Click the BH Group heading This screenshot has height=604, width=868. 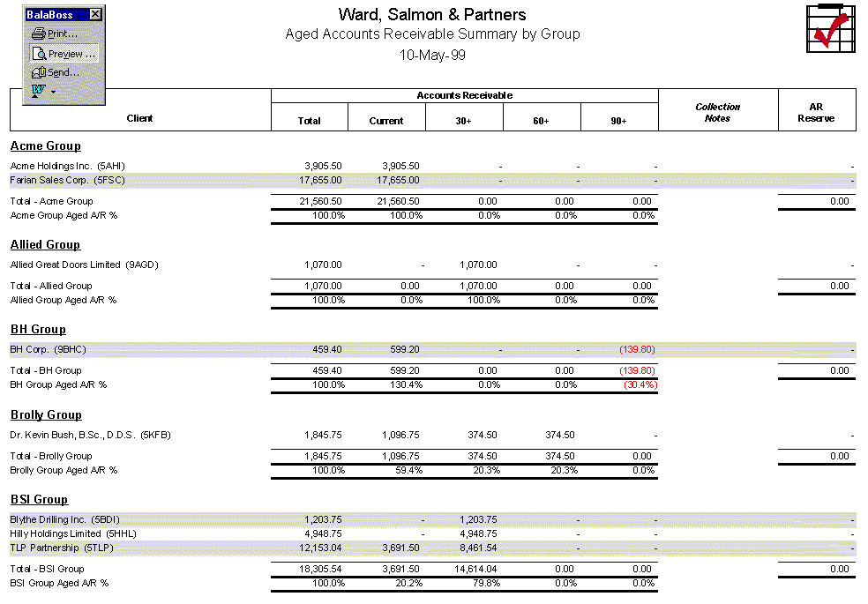tap(38, 330)
